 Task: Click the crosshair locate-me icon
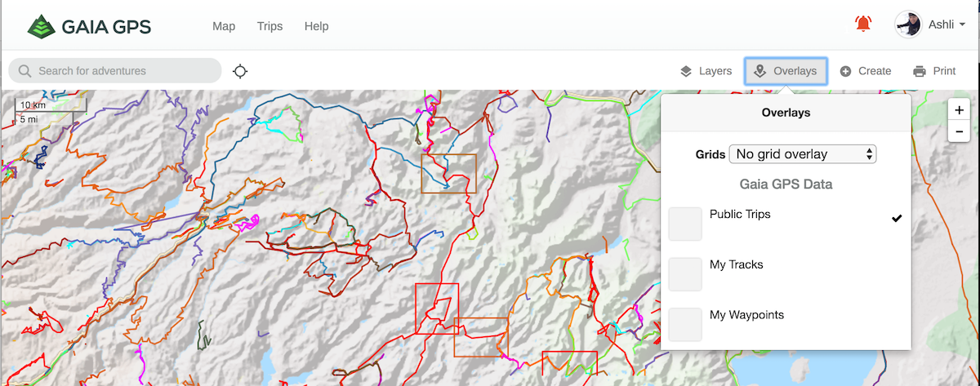click(240, 71)
